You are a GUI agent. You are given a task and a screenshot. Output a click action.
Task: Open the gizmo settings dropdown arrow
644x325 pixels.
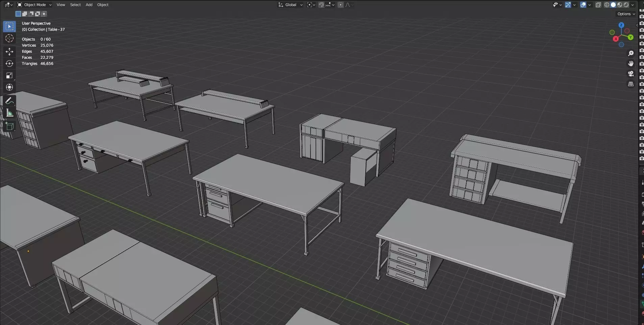click(x=574, y=5)
